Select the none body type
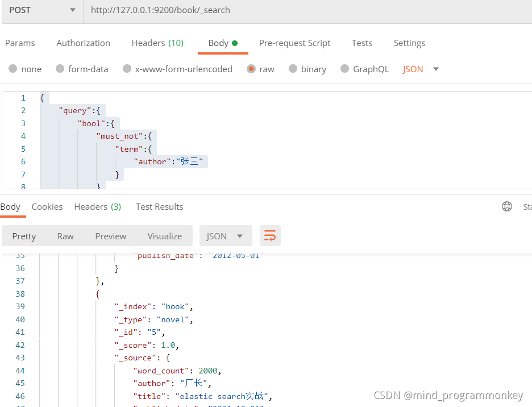The height and width of the screenshot is (407, 532). 25,69
